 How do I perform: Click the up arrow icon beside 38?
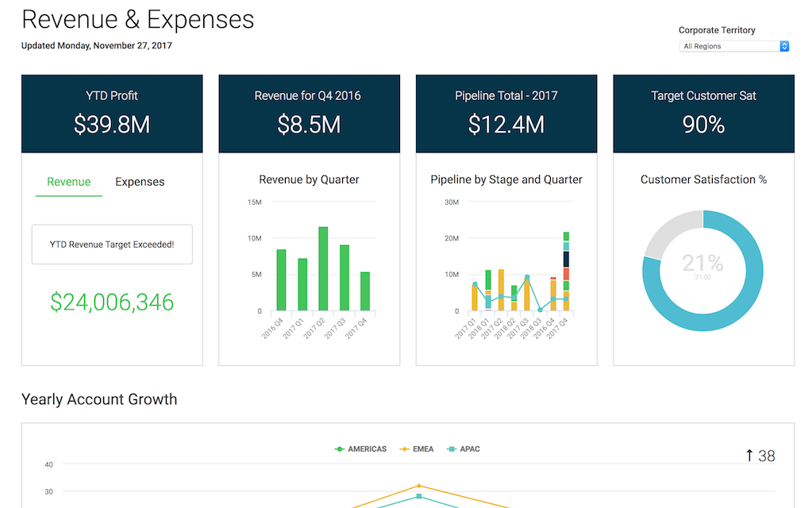pyautogui.click(x=749, y=456)
